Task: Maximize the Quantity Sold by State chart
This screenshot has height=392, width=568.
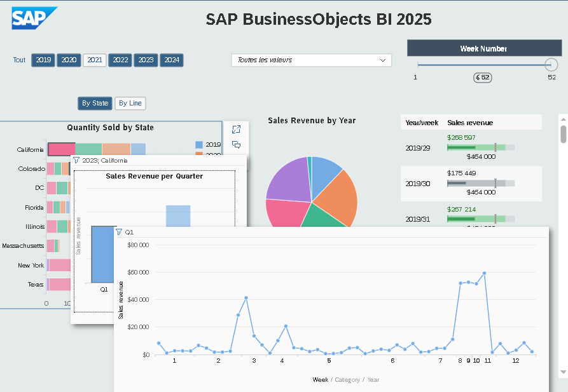Action: coord(236,129)
